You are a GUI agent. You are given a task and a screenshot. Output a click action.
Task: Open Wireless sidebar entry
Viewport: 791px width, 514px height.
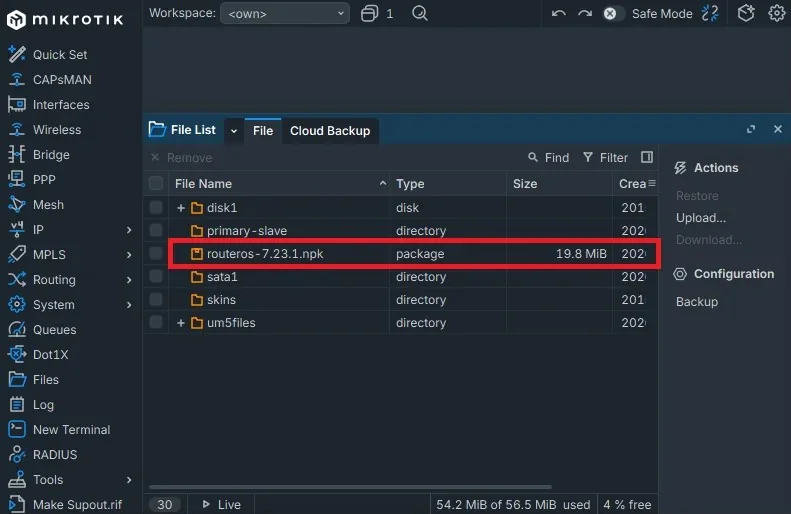coord(45,130)
